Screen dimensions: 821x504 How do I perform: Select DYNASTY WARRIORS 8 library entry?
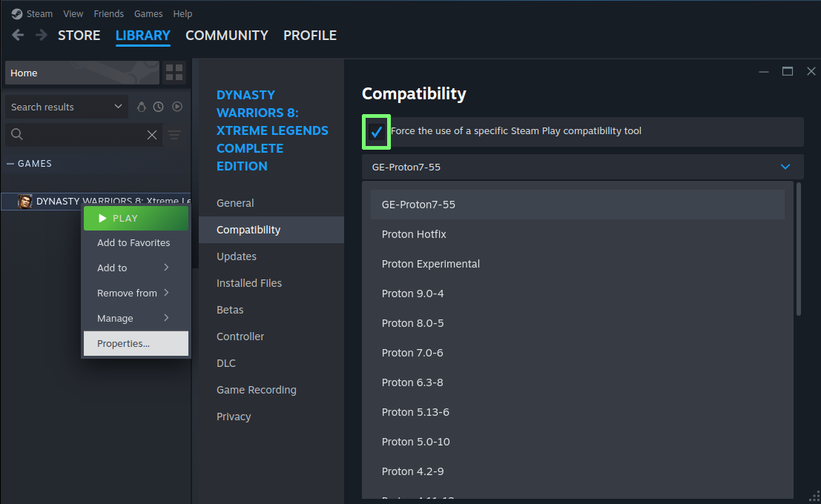tap(96, 202)
